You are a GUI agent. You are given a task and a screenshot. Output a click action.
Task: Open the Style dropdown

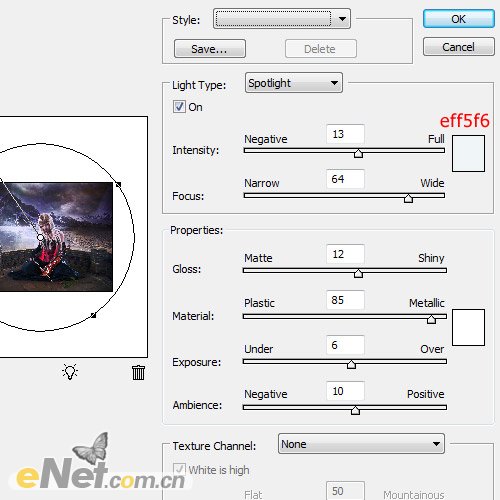coord(282,19)
